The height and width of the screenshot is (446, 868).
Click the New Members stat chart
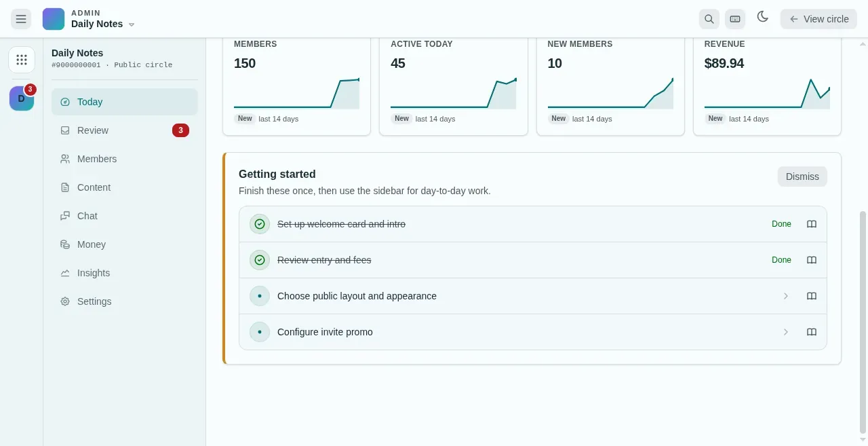(x=610, y=94)
